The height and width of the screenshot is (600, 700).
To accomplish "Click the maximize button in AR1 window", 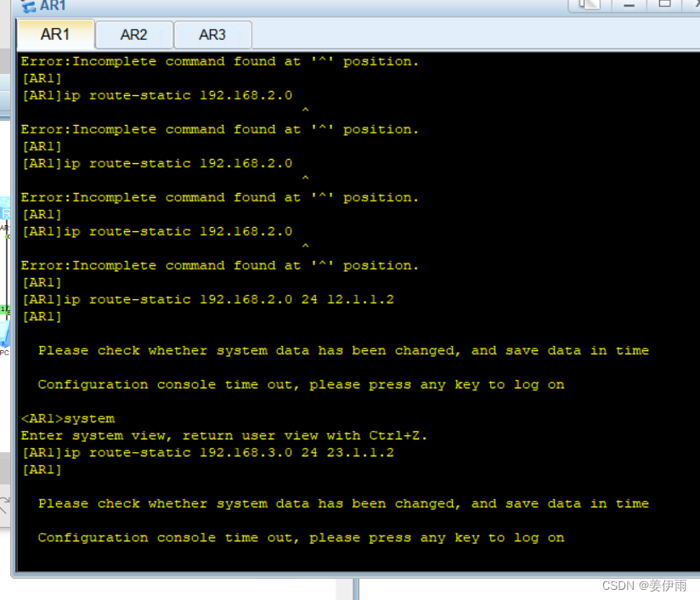I will coord(664,4).
